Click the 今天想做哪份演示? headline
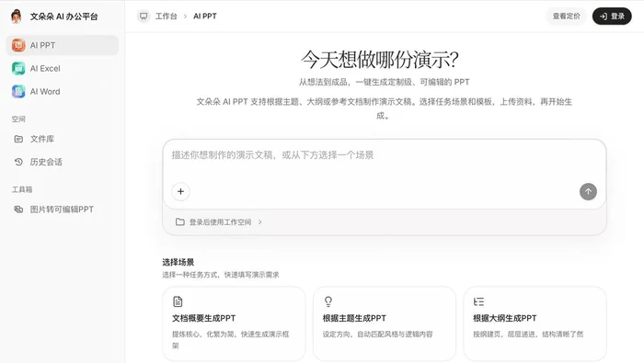The height and width of the screenshot is (363, 644). coord(379,60)
